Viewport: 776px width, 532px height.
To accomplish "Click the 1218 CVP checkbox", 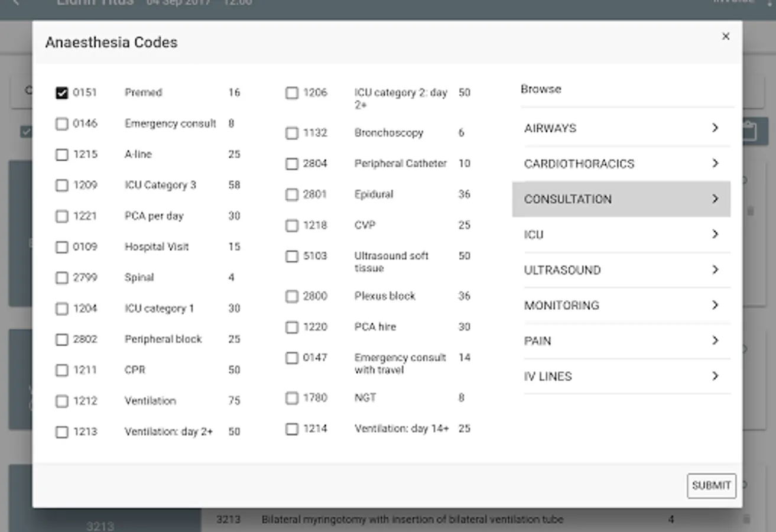I will [292, 226].
